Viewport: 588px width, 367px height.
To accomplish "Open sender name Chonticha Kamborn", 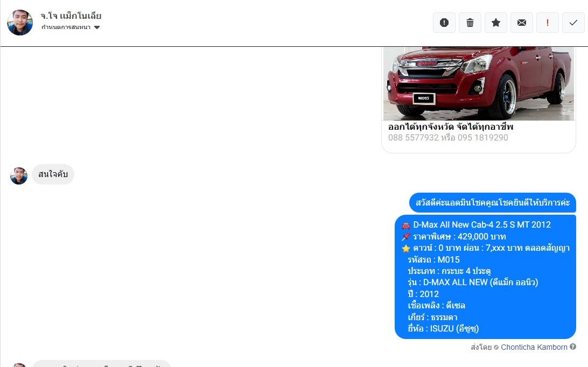I will [534, 347].
